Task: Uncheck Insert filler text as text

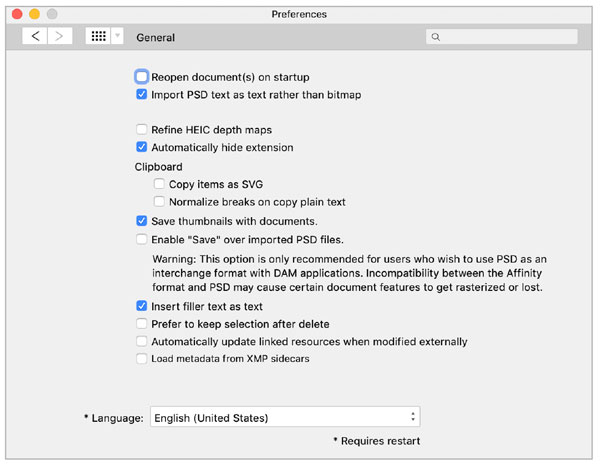Action: [142, 306]
